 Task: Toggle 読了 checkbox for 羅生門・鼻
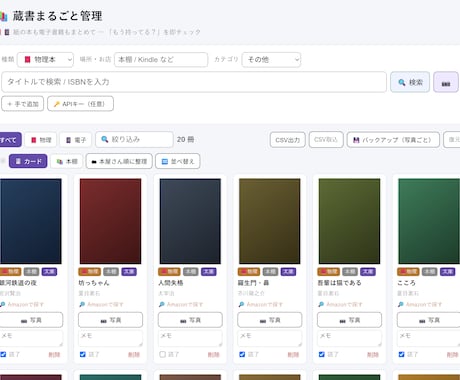tap(242, 354)
